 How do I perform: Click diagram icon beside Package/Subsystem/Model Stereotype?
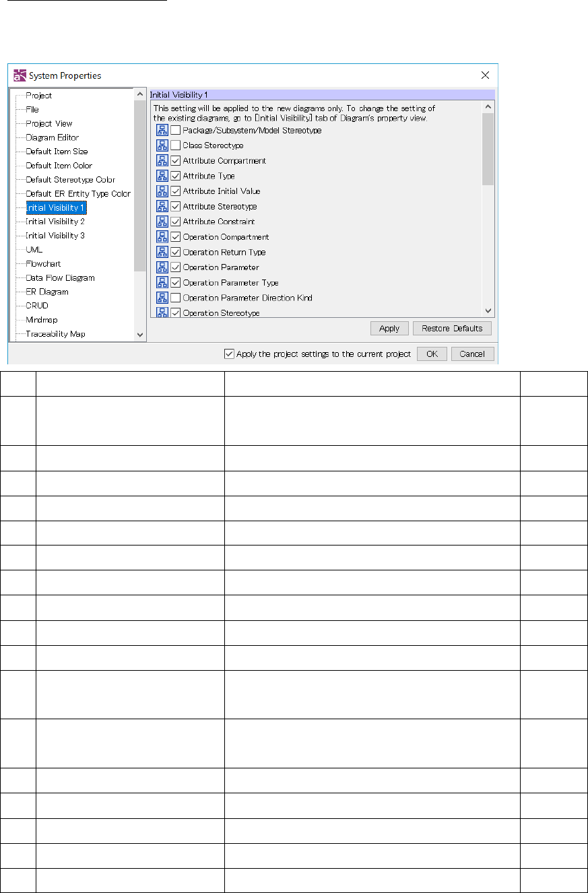(x=162, y=130)
